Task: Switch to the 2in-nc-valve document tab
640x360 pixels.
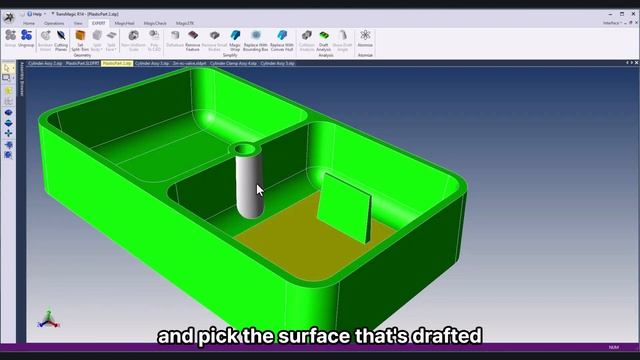Action: 189,63
